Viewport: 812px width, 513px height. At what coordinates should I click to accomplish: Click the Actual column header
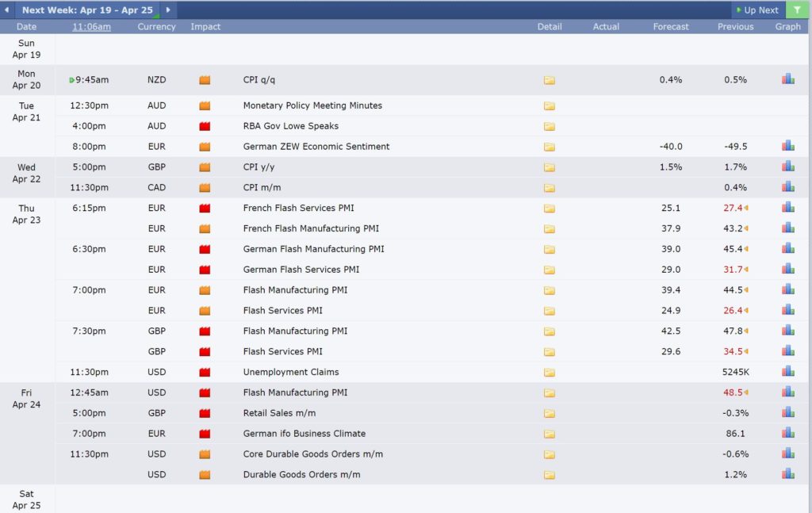tap(606, 26)
